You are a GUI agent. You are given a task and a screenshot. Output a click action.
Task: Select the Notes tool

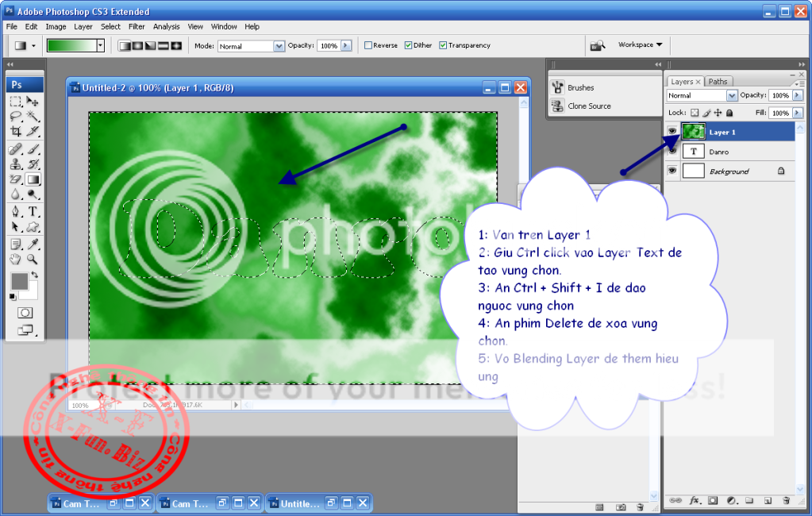coord(16,244)
